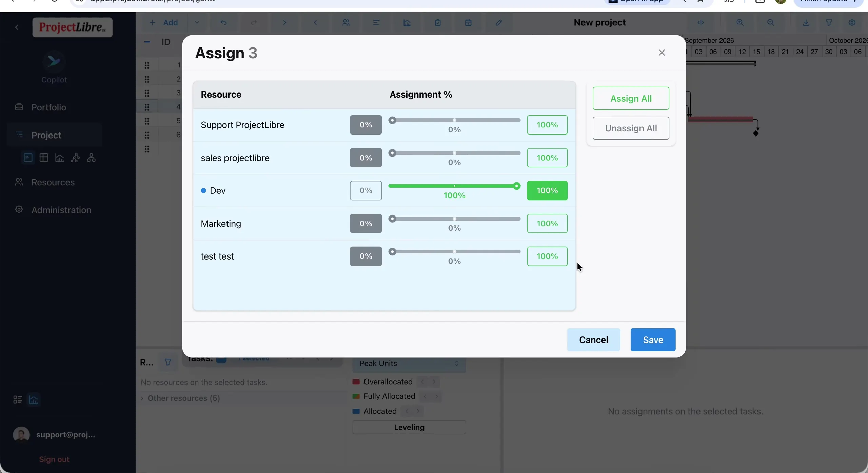
Task: Open the Add dropdown arrow
Action: coord(197,22)
